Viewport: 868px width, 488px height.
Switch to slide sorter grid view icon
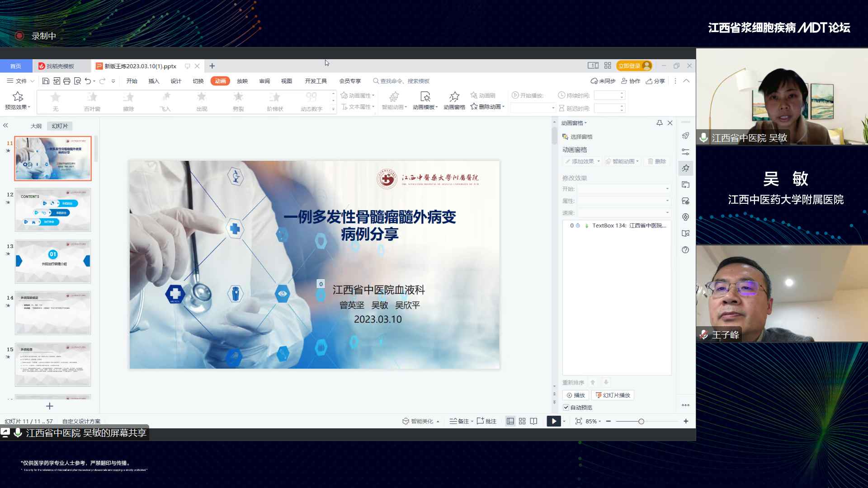(522, 421)
